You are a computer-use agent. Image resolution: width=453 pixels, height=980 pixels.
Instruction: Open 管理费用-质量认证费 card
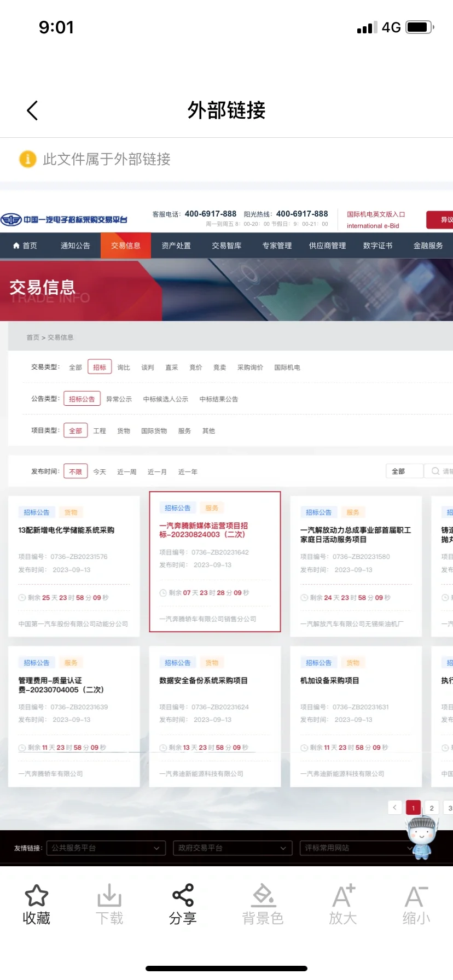coord(74,716)
